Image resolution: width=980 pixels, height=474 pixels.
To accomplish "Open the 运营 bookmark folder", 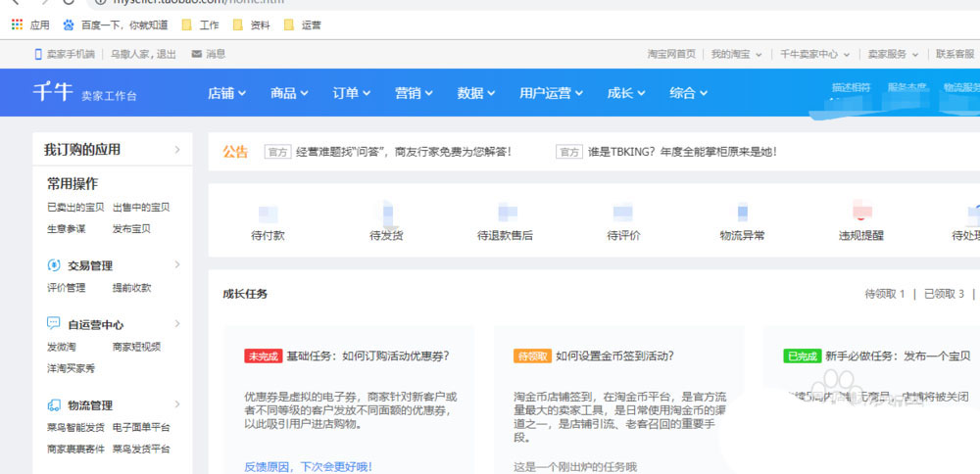I will (303, 25).
